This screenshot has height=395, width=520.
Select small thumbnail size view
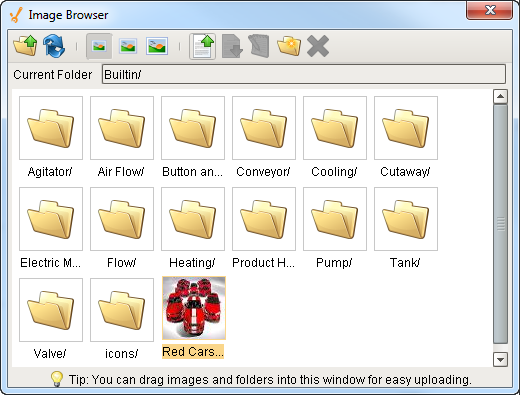click(99, 46)
